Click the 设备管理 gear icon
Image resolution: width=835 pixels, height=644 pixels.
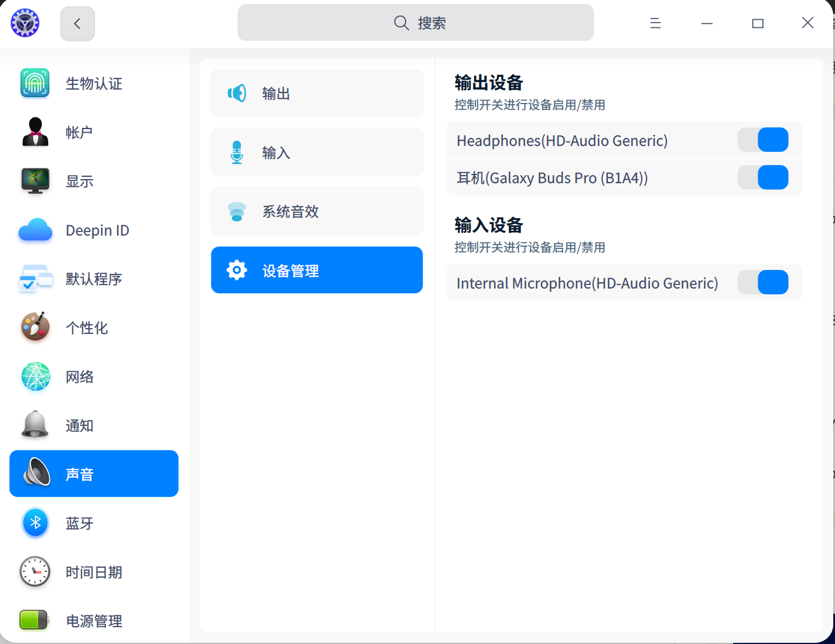pyautogui.click(x=237, y=270)
